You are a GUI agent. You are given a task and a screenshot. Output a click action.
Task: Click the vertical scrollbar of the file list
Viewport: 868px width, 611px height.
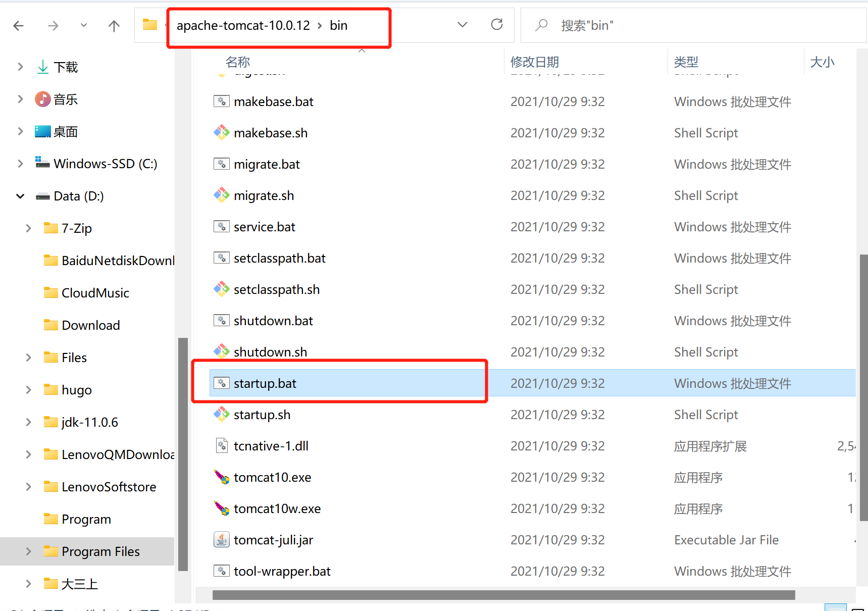(x=863, y=387)
